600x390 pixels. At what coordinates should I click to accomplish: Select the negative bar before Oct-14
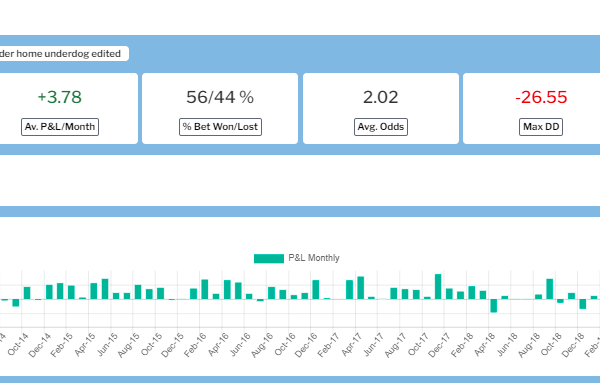(x=16, y=303)
